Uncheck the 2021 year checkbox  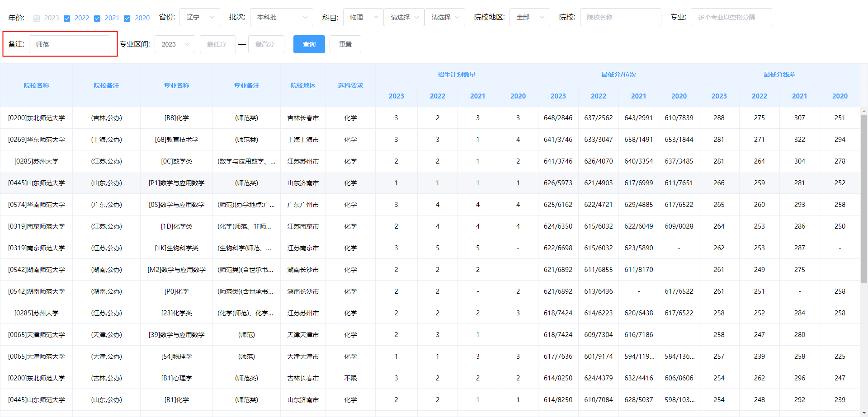(x=97, y=18)
